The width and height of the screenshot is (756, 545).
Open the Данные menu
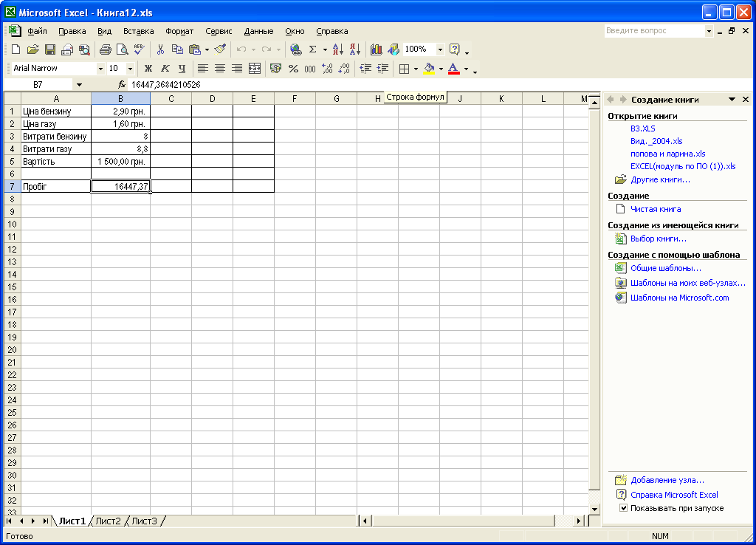click(x=258, y=31)
